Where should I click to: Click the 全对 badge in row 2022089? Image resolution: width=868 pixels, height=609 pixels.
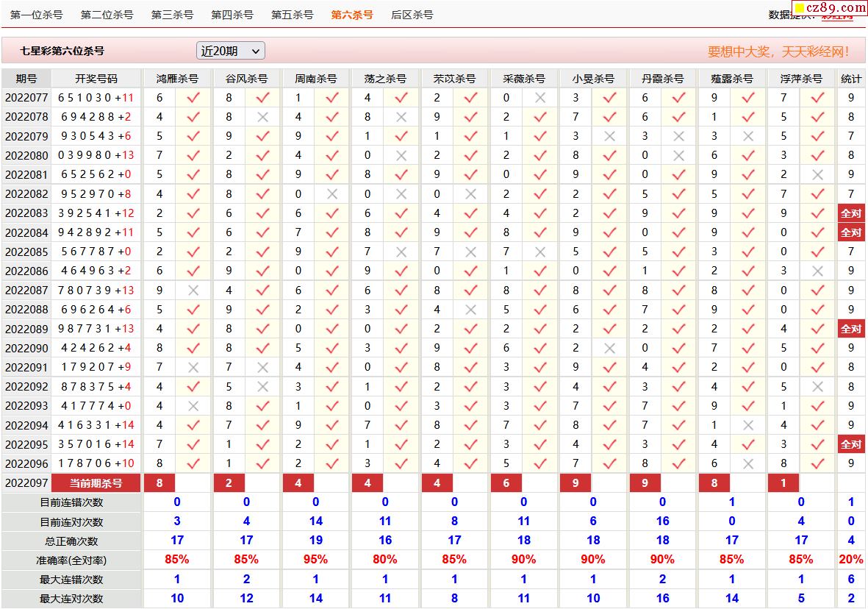[851, 329]
